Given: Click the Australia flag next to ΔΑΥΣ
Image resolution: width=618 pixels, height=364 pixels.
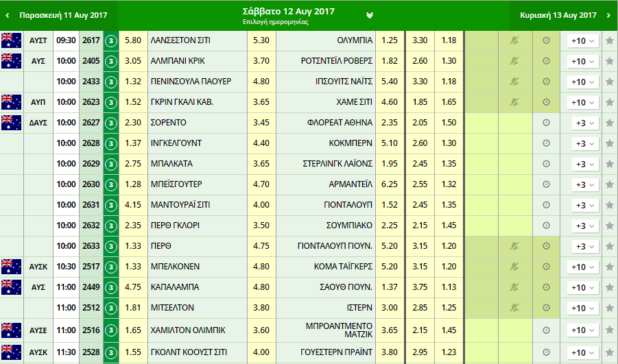Looking at the screenshot, I should click(x=11, y=123).
